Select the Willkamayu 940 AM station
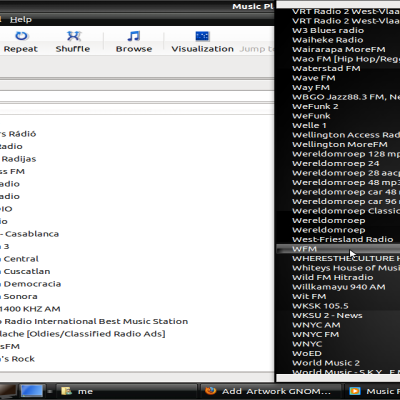Screen dimensions: 400x400 click(339, 287)
